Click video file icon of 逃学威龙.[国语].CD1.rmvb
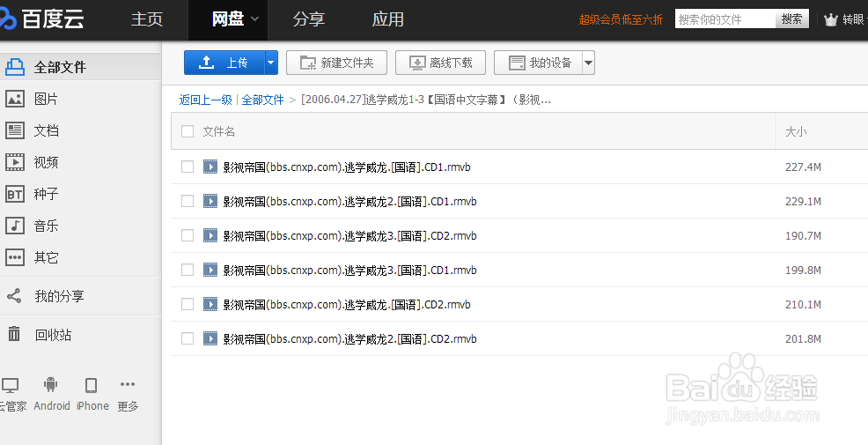868x445 pixels. [x=210, y=167]
